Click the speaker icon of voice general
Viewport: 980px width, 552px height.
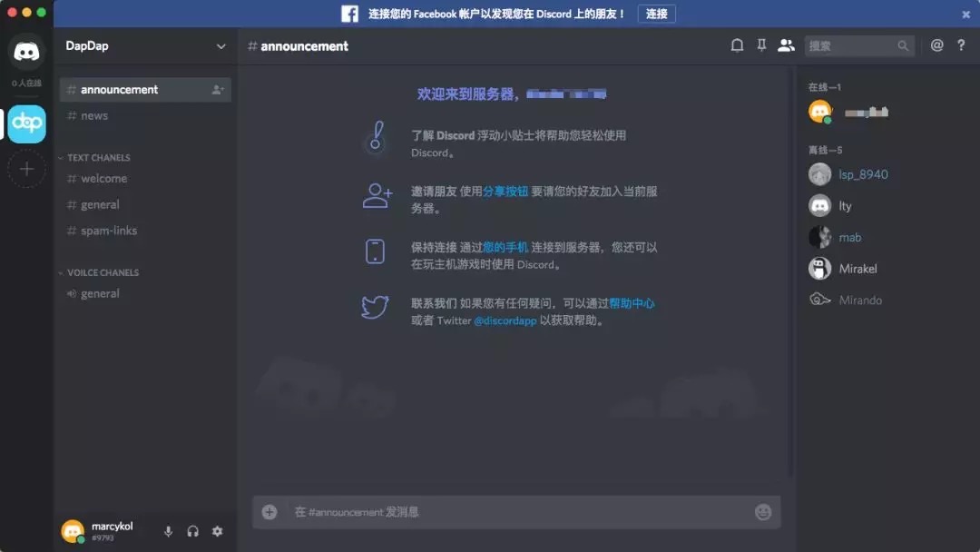click(x=72, y=294)
